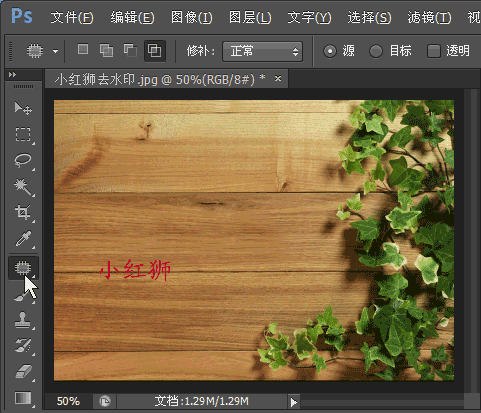Screen dimensions: 481x413
Task: Select the Crop tool
Action: (x=23, y=212)
